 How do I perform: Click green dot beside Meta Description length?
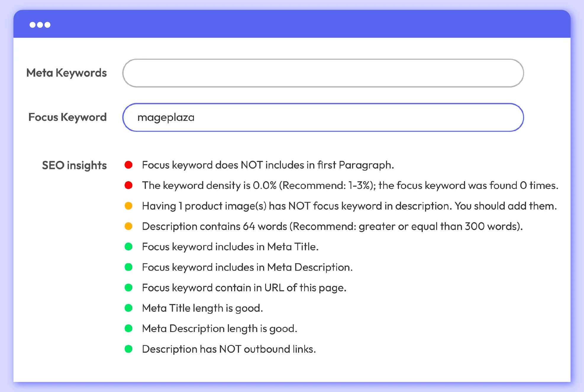pos(128,328)
